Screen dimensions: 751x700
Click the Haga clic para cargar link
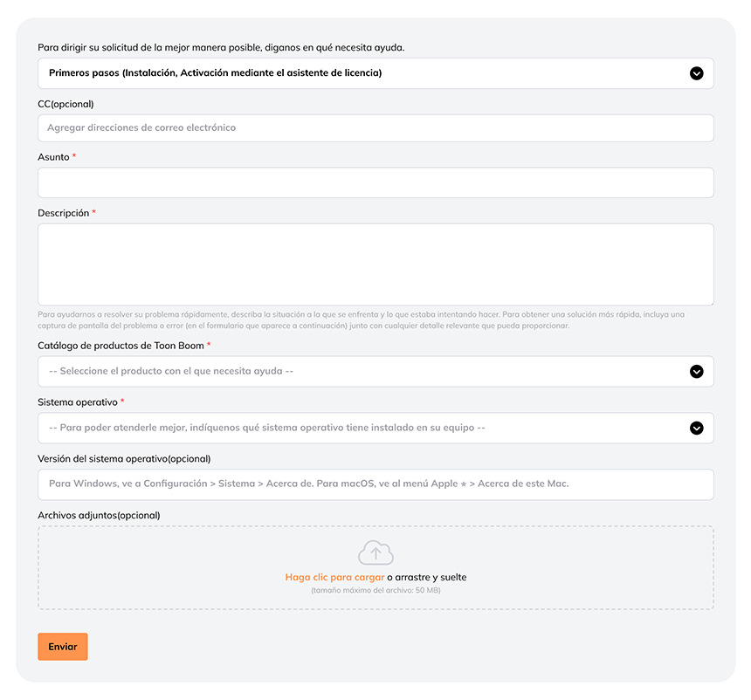click(334, 578)
